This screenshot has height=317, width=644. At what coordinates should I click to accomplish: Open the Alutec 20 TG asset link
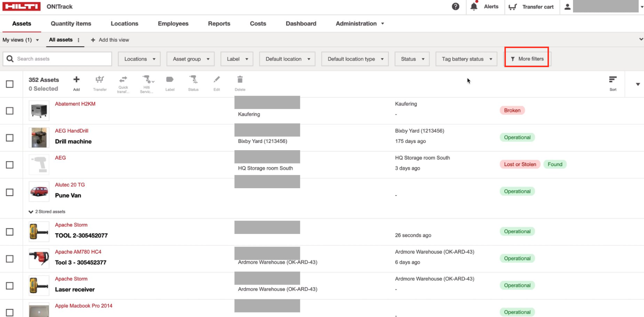(70, 185)
